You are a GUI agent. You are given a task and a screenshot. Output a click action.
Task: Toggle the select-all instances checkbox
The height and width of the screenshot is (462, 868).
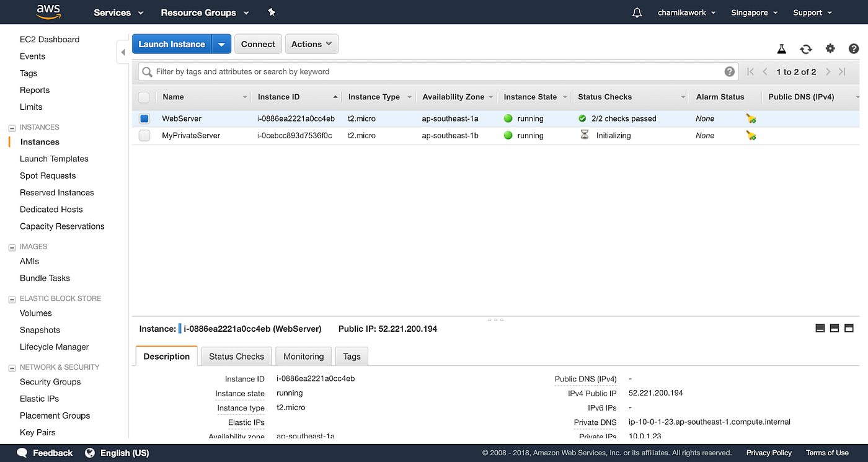tap(144, 97)
